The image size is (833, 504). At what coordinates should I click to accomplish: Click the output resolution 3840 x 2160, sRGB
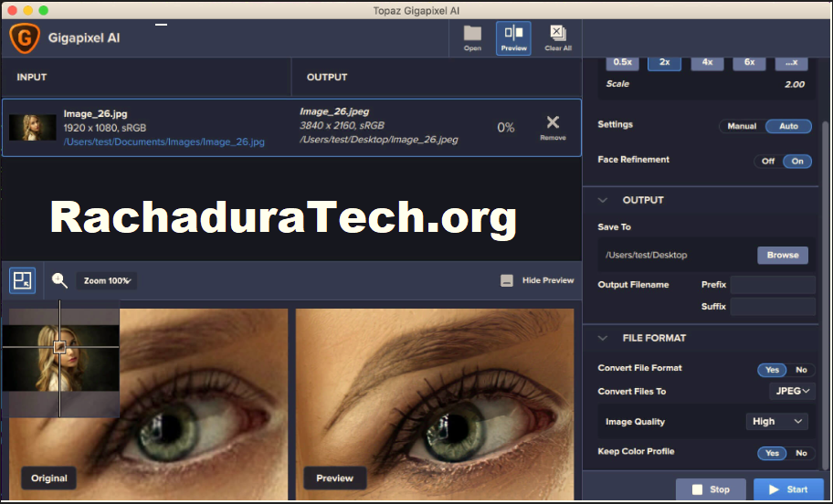pyautogui.click(x=342, y=126)
